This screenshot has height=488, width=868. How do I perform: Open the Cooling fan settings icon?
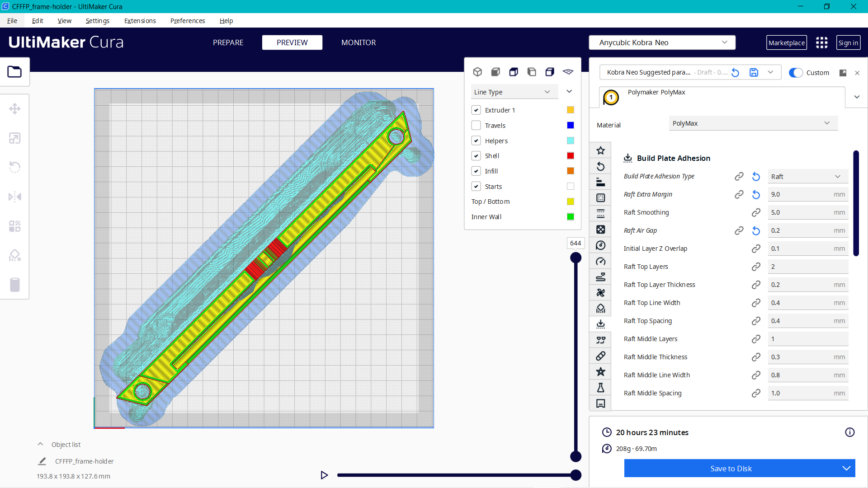(x=600, y=292)
